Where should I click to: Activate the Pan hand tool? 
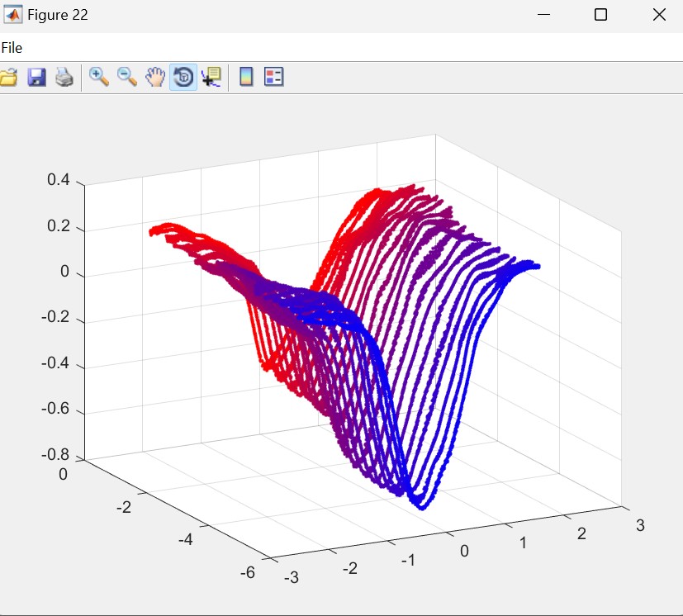[155, 78]
